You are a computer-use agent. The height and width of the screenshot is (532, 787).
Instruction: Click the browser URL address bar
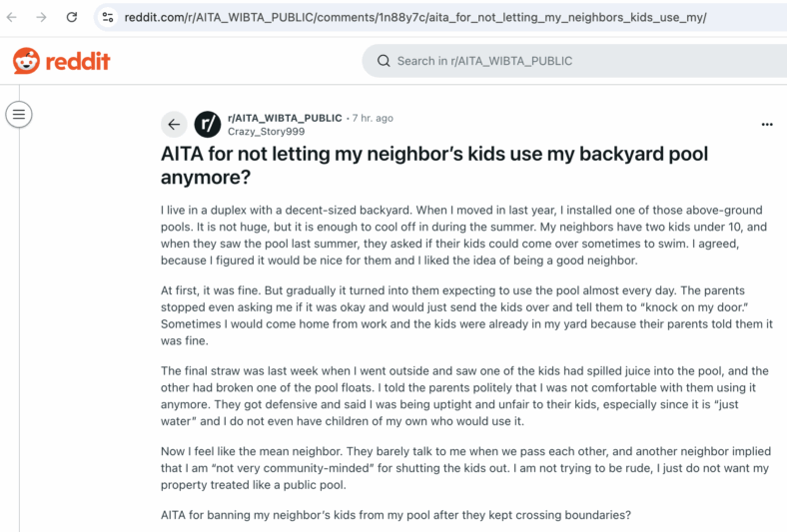tap(441, 18)
